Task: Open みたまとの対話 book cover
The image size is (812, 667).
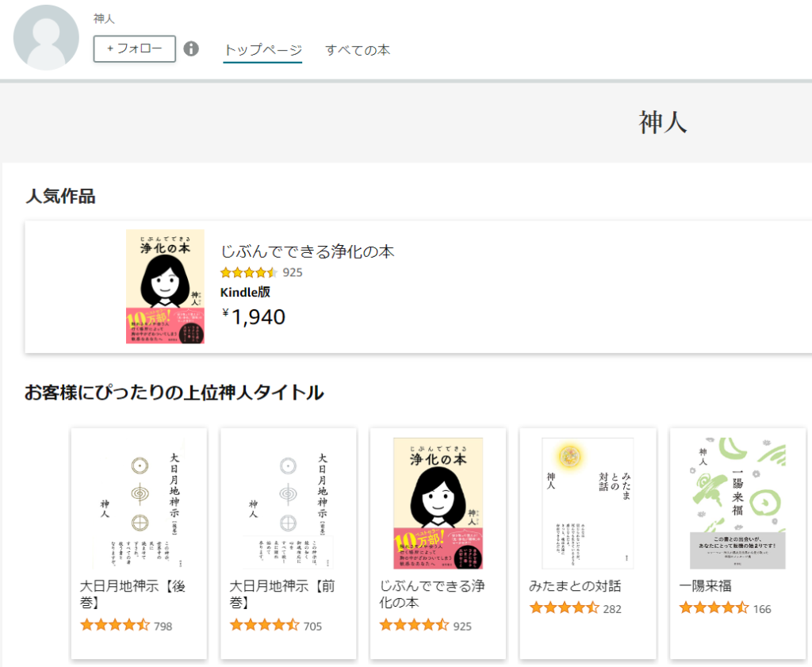Action: coord(588,503)
